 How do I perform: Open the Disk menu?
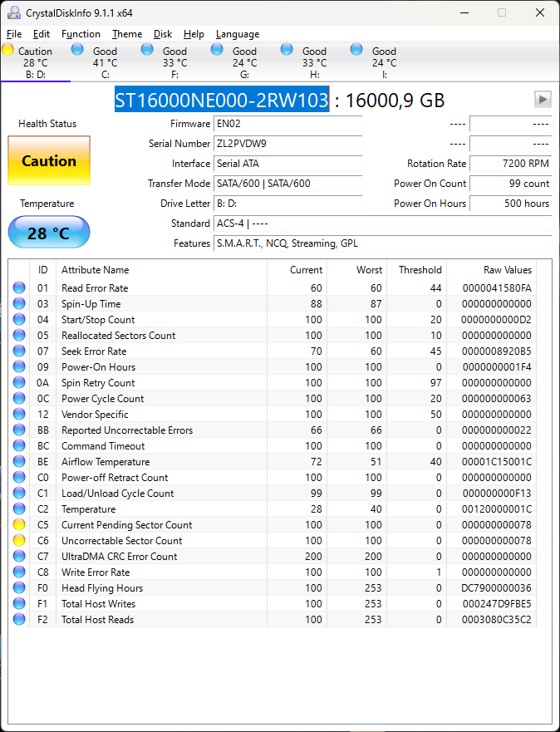point(163,34)
